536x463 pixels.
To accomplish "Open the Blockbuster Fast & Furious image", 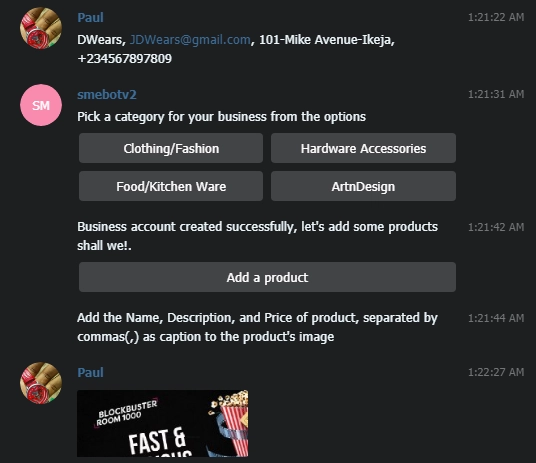I will 163,423.
